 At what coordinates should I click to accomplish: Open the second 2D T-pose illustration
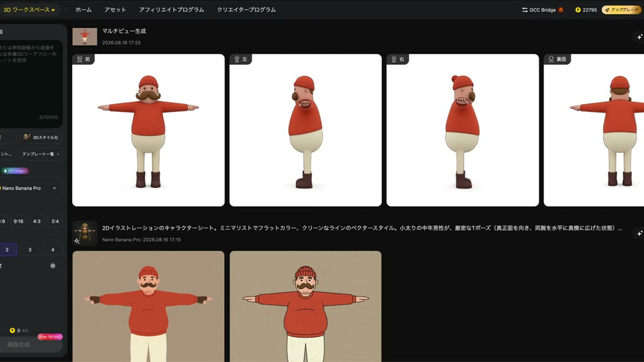pos(305,306)
